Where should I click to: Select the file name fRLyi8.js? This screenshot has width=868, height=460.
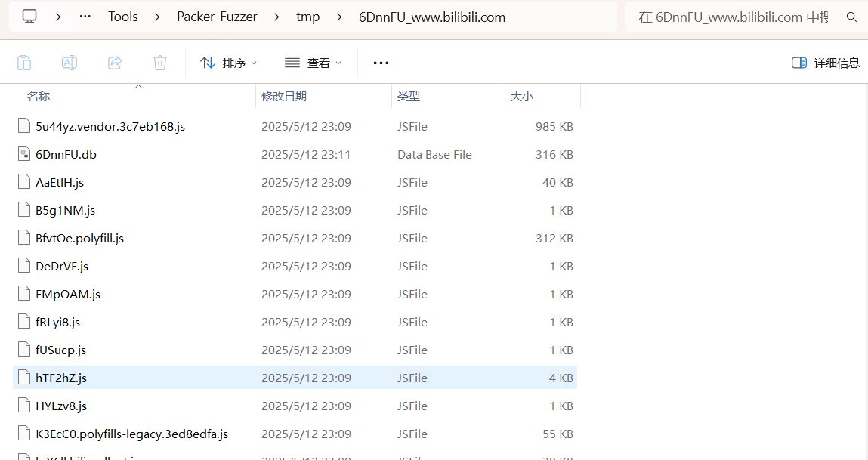pyautogui.click(x=58, y=323)
